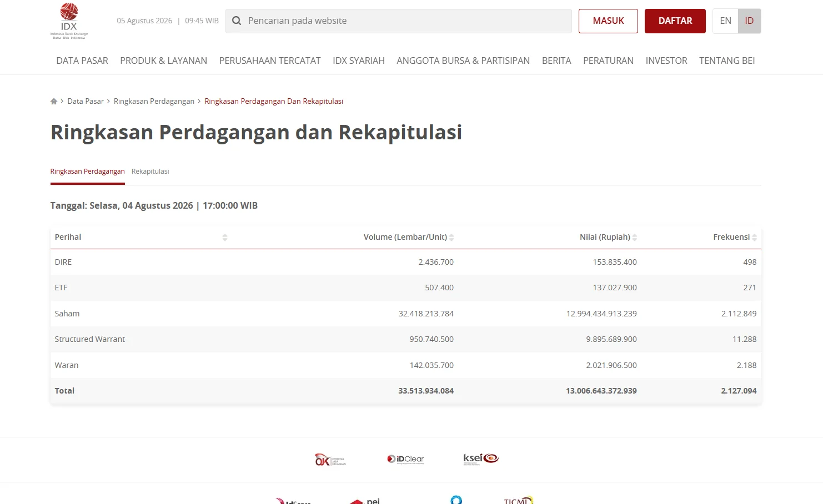Open the PERUSAHAAN TERCATAT menu
Screen dimensions: 823x504
pyautogui.click(x=270, y=61)
